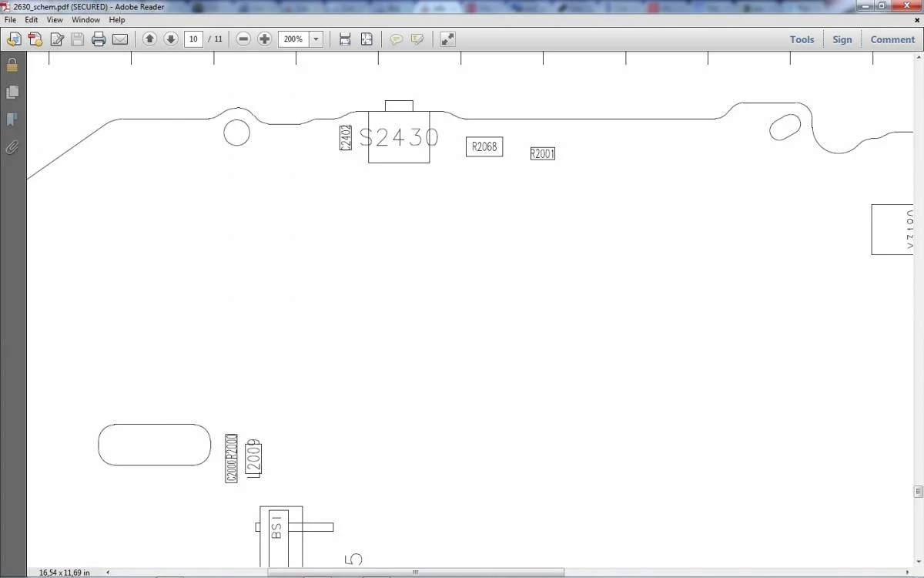Go to the previous page arrow

coord(149,39)
